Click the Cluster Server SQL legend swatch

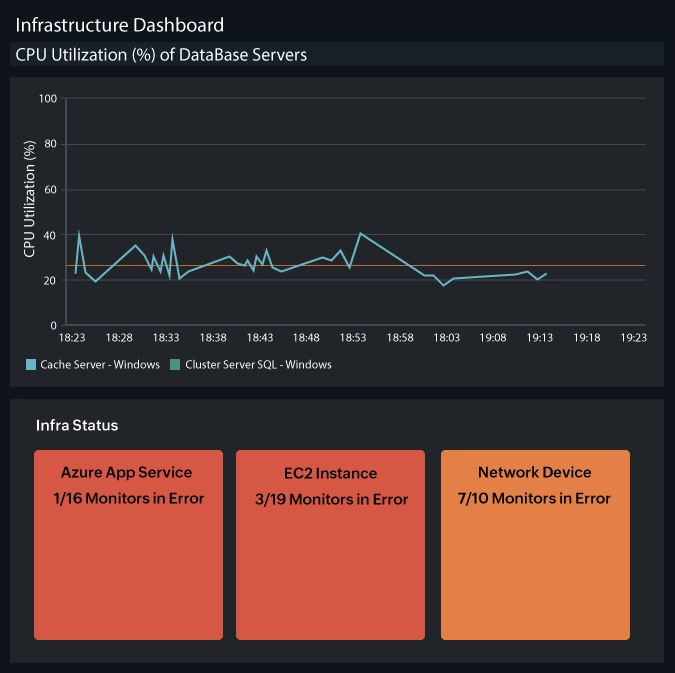176,365
